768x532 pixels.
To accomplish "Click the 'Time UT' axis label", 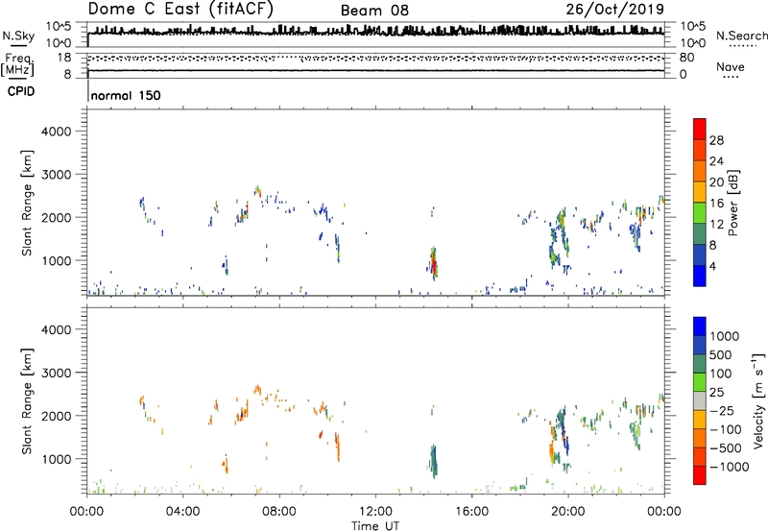I will tap(375, 526).
